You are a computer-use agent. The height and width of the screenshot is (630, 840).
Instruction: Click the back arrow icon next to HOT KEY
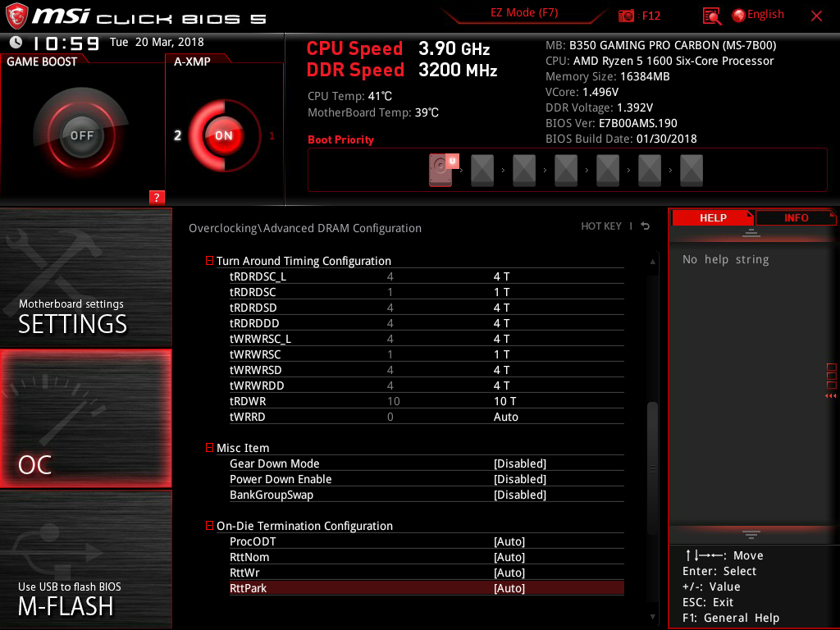coord(646,226)
